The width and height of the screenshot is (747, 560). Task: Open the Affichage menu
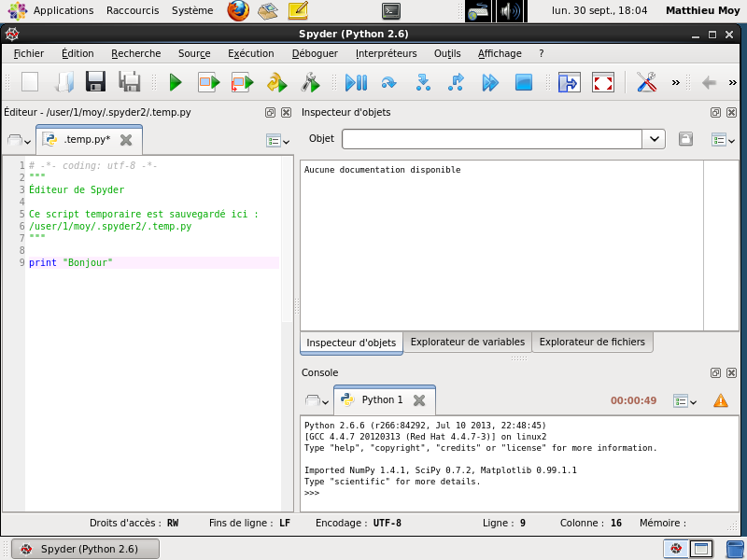pyautogui.click(x=500, y=53)
